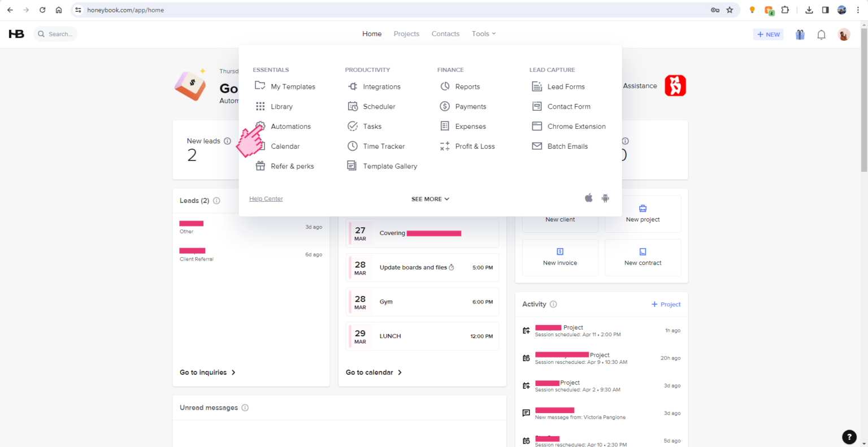Click the + NEW button

tap(769, 34)
